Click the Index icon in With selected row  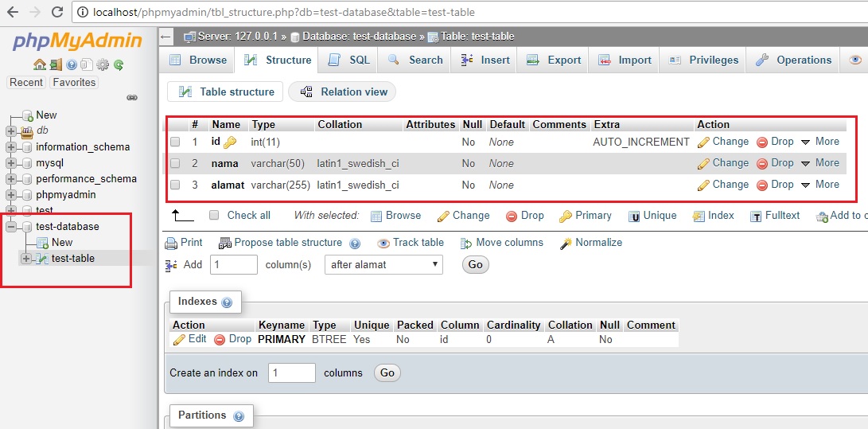pos(699,216)
